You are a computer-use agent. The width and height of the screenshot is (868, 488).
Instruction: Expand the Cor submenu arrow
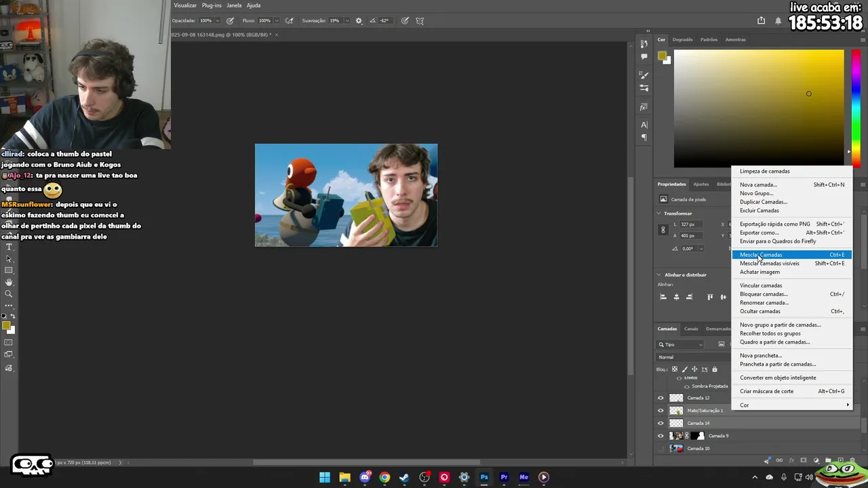pos(848,405)
